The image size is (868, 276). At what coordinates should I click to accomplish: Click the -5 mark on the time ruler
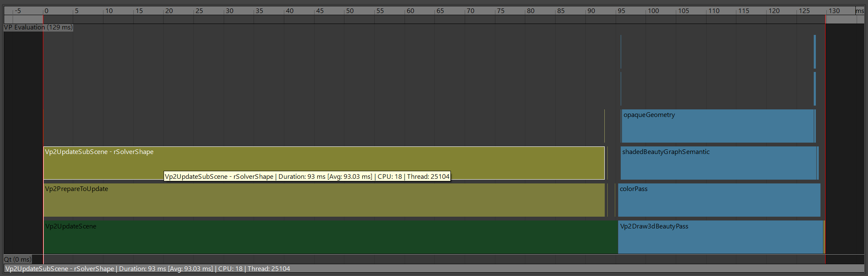click(x=17, y=11)
